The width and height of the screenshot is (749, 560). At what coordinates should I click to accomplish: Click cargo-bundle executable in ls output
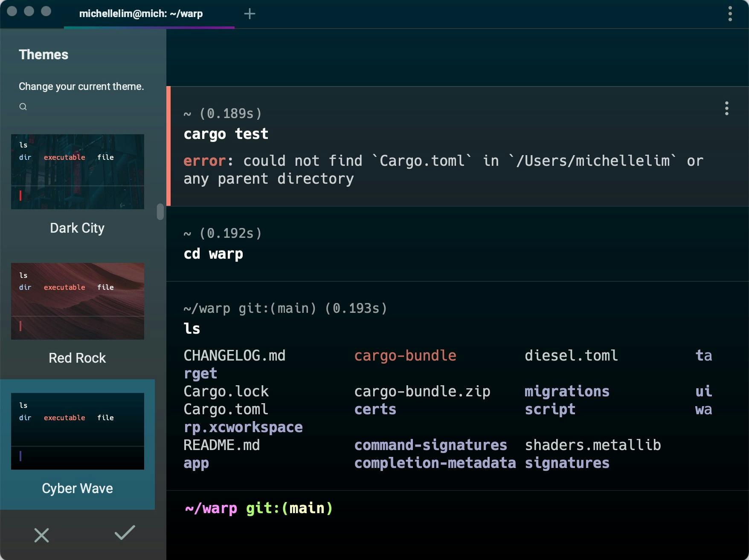(x=405, y=355)
